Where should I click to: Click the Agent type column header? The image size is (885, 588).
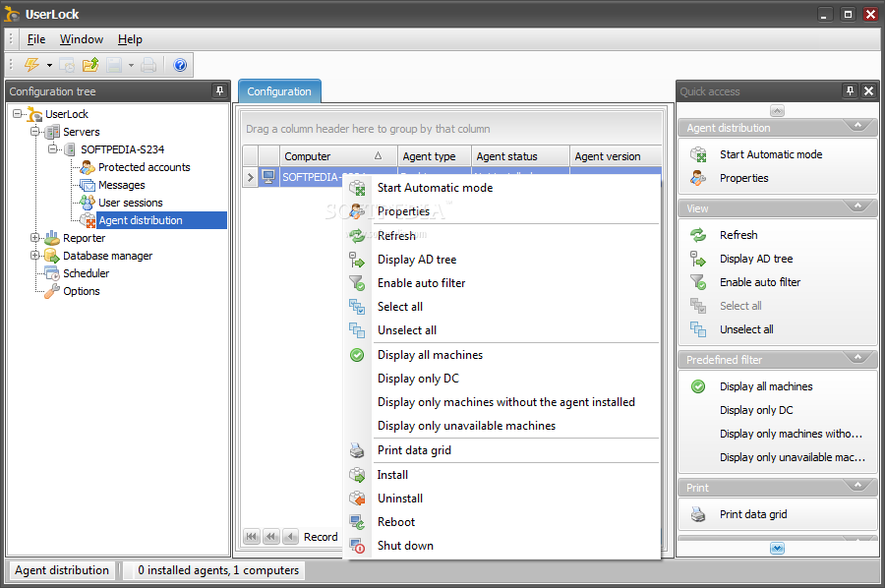(x=435, y=155)
